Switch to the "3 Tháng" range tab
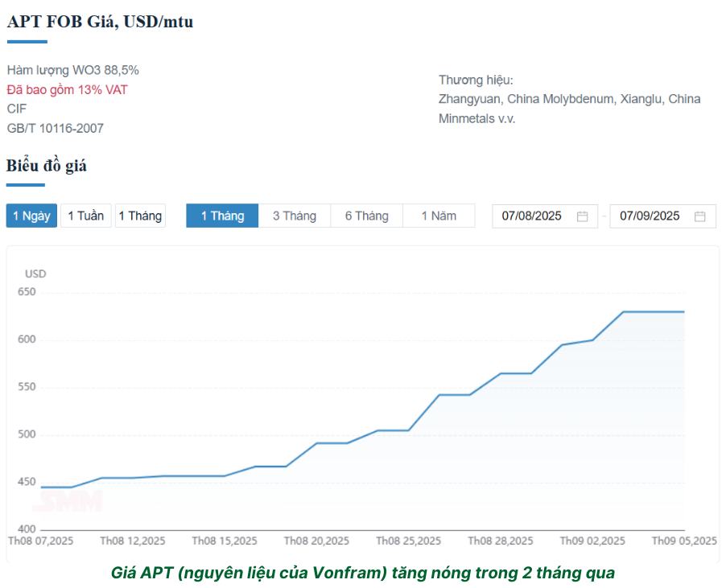This screenshot has height=588, width=726. coord(294,216)
